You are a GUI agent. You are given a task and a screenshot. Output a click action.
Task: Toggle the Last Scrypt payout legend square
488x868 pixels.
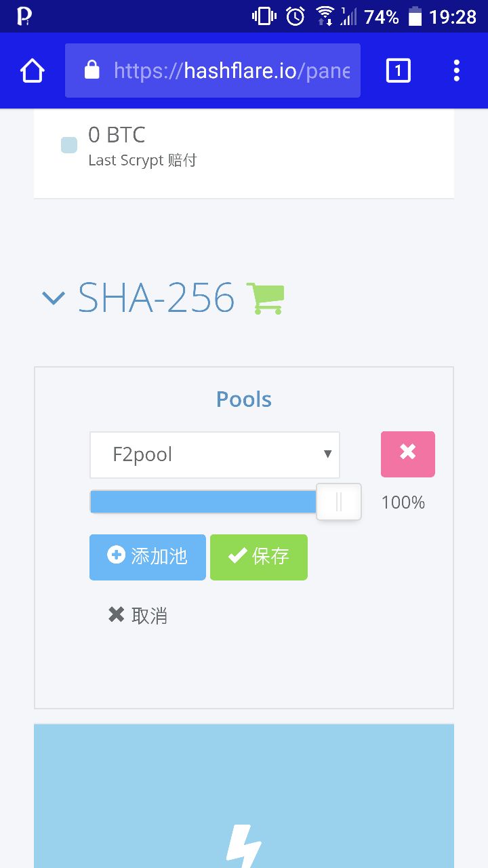click(x=69, y=145)
